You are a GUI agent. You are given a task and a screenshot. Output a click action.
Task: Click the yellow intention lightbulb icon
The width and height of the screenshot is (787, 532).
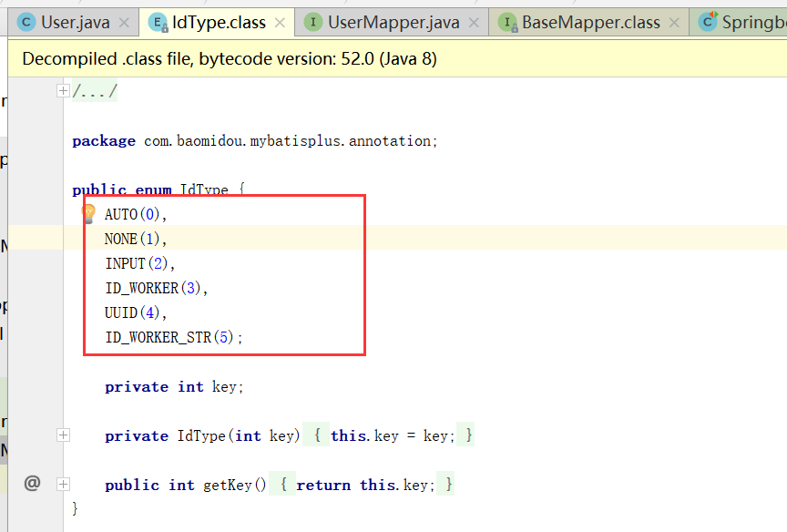89,214
